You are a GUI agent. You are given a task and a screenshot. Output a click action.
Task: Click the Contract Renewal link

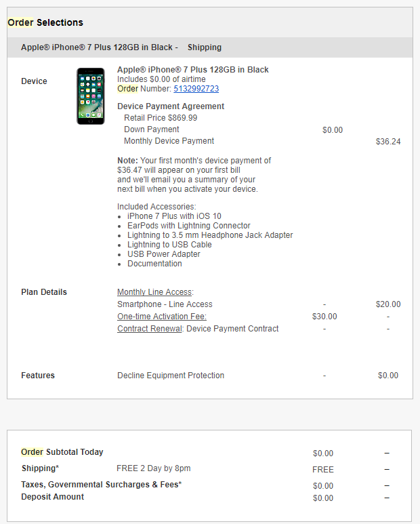(149, 329)
